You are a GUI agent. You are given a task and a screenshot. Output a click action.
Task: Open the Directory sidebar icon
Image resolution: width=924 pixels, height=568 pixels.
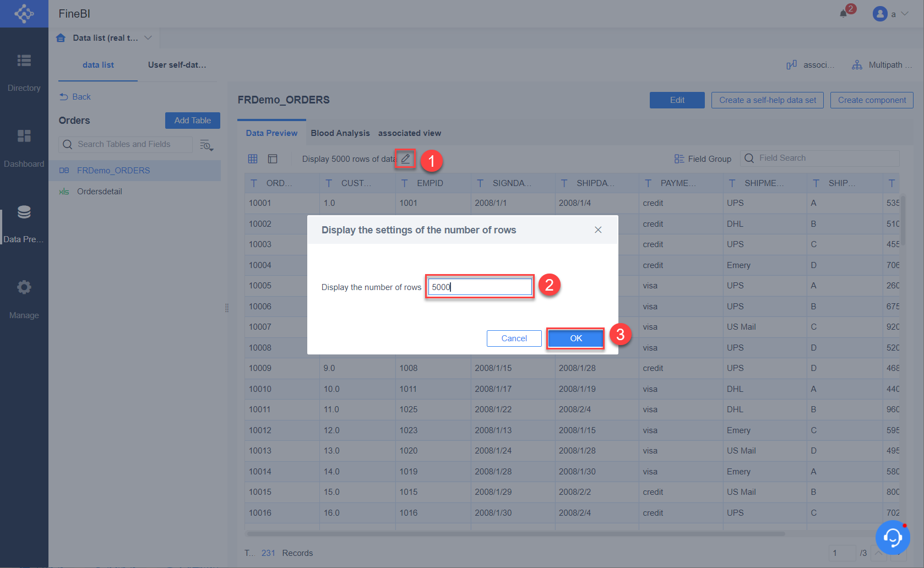(24, 61)
